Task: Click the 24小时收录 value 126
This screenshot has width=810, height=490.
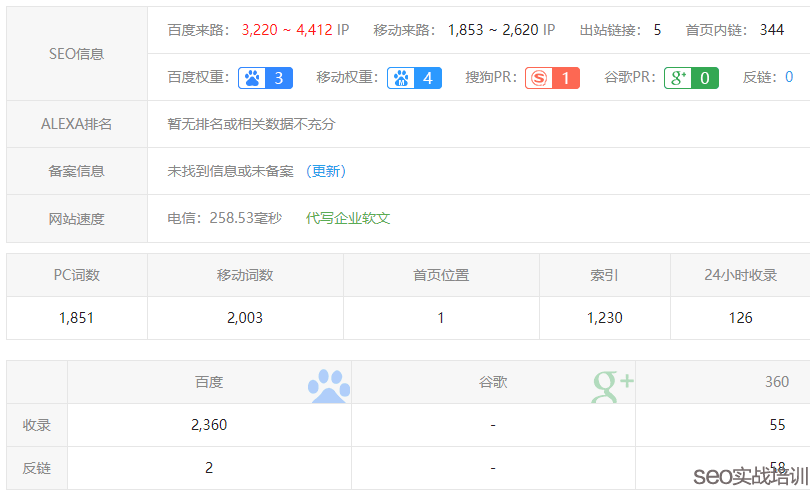Action: [740, 318]
